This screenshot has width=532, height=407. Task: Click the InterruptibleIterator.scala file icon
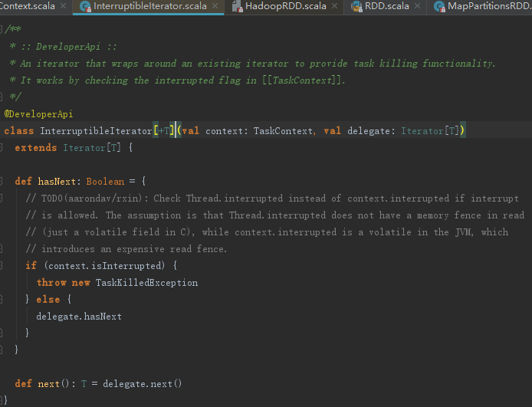coord(85,6)
